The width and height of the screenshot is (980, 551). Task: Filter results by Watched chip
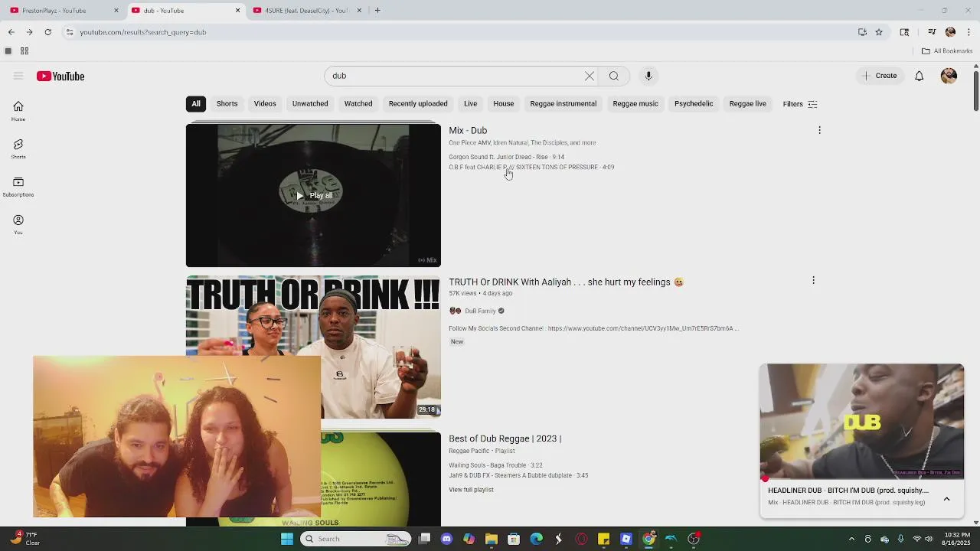point(358,103)
